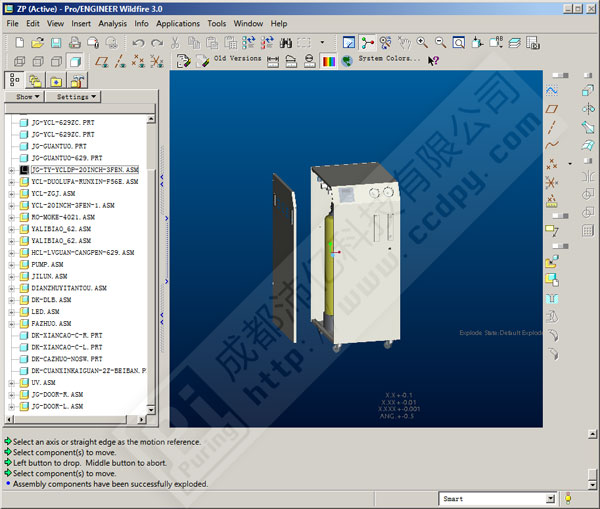The image size is (600, 509).
Task: Toggle hidden line display mode
Action: 38,61
